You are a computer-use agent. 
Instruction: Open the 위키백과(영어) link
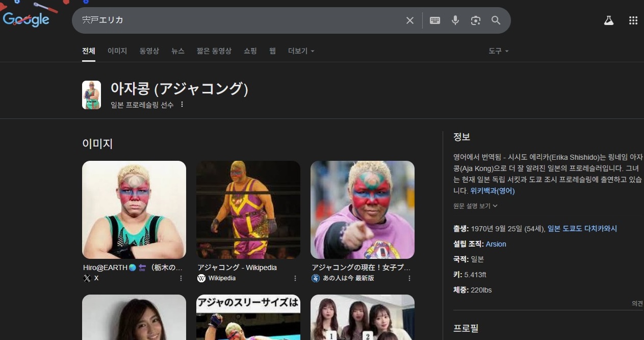click(493, 191)
